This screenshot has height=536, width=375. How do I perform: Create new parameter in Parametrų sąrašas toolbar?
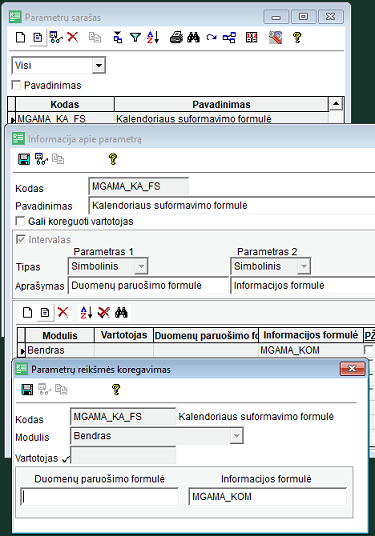(21, 37)
